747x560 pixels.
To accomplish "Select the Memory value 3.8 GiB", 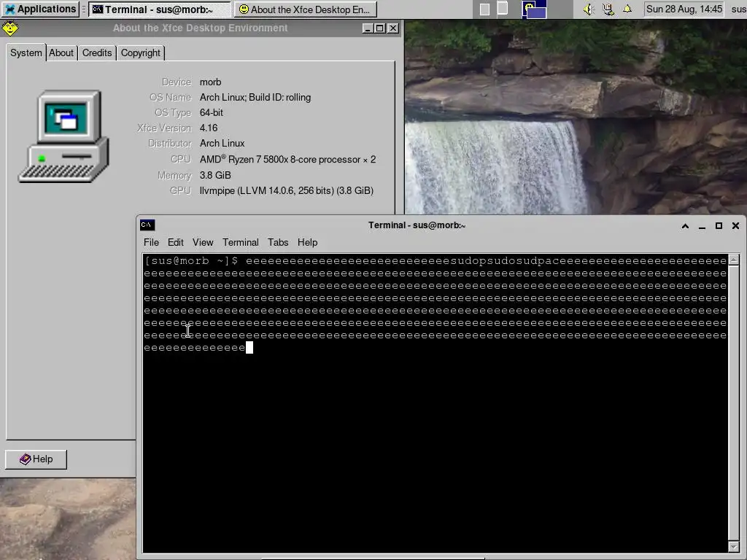I will (215, 175).
